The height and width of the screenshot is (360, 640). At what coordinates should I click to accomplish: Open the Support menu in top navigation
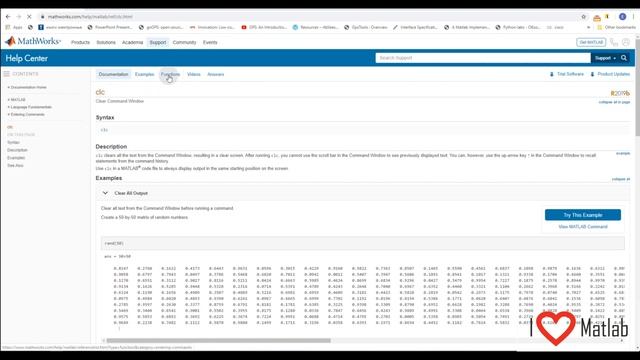(x=158, y=42)
